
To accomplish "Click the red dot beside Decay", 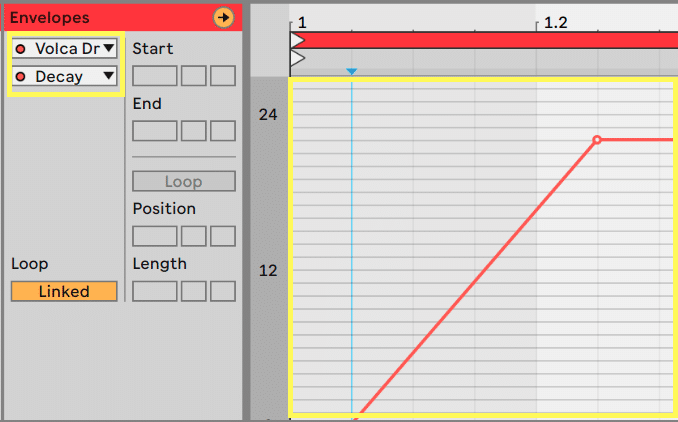I will click(20, 77).
